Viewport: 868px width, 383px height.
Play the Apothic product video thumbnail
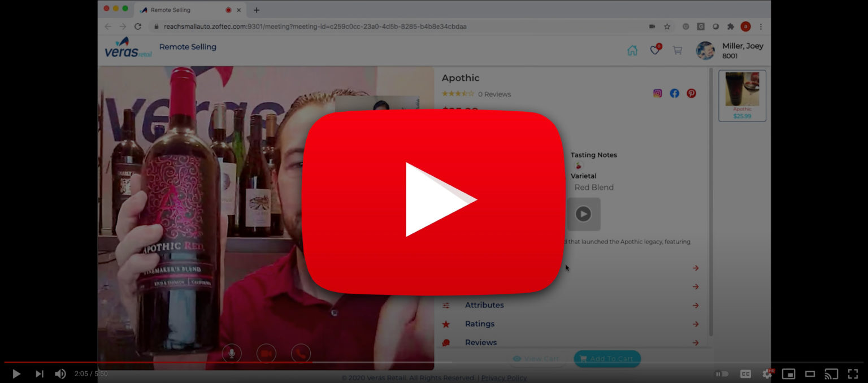583,214
